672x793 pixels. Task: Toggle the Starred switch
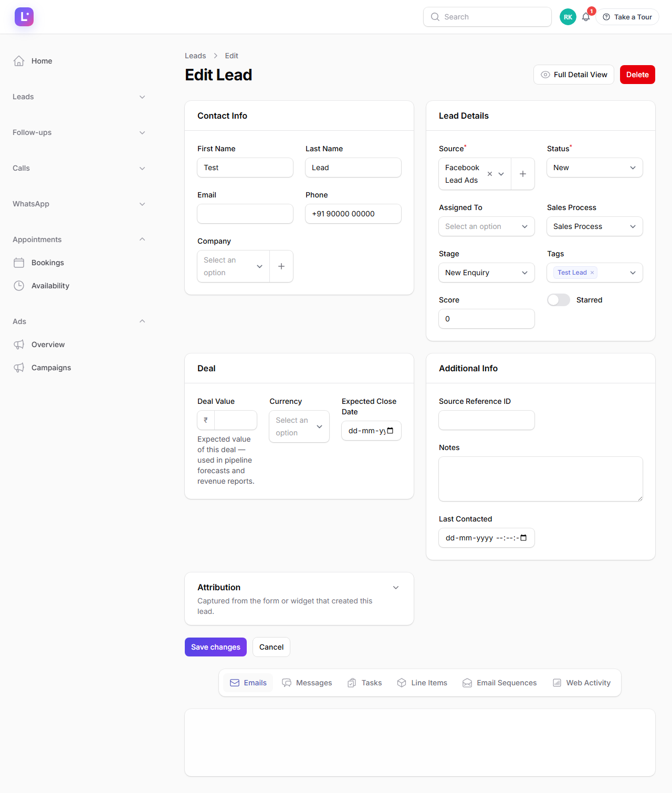(x=559, y=300)
